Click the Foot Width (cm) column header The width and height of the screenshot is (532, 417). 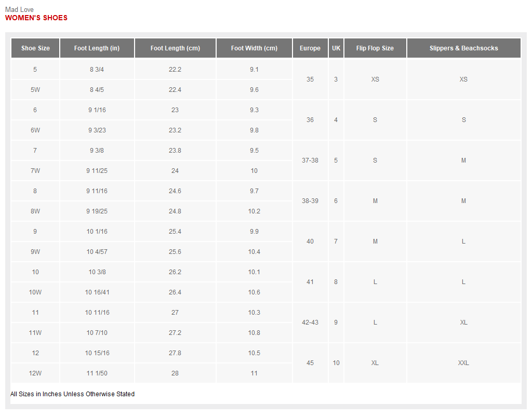[x=254, y=48]
